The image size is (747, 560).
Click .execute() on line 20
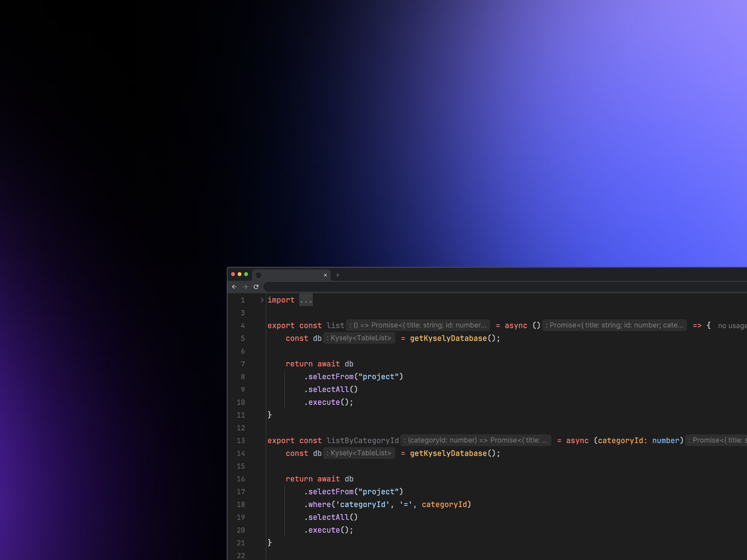[x=329, y=530]
